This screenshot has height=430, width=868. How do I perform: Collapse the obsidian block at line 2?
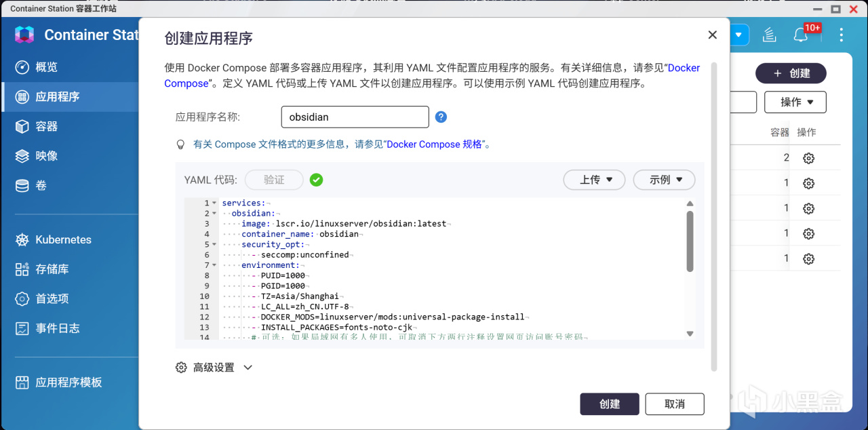[214, 213]
